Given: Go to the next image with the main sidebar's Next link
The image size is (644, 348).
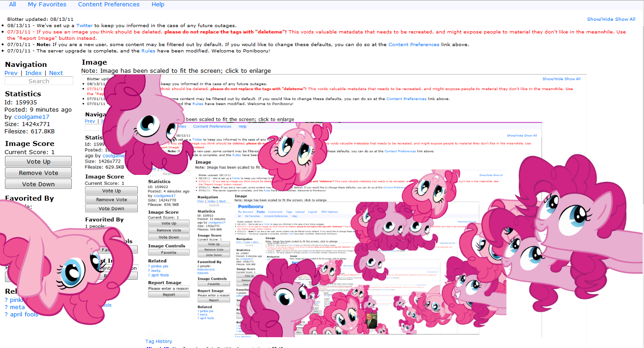Looking at the screenshot, I should click(x=56, y=73).
